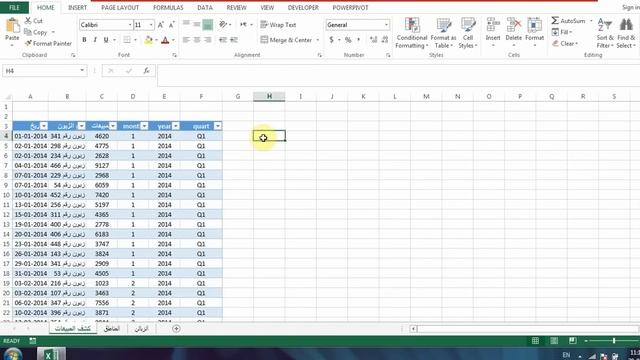Open filter dropdown in column B header
The height and width of the screenshot is (360, 640).
pos(82,126)
